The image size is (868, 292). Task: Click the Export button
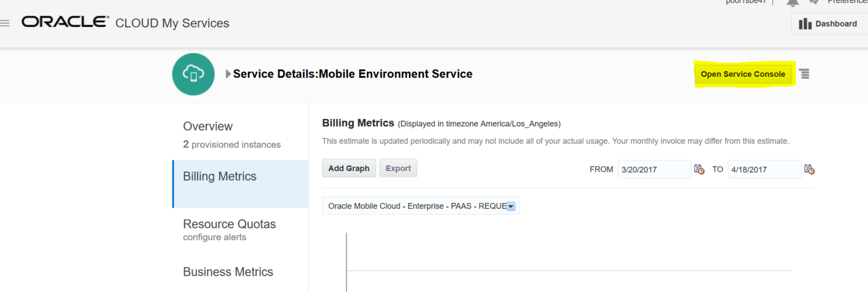pyautogui.click(x=398, y=168)
